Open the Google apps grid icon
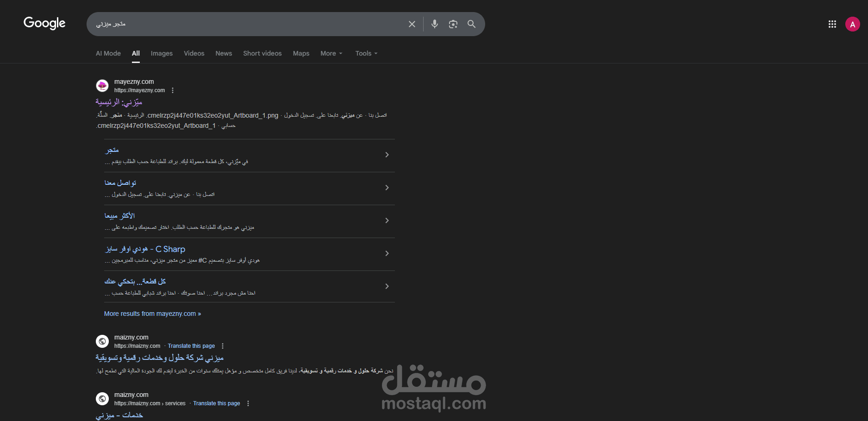This screenshot has width=868, height=421. coord(832,24)
